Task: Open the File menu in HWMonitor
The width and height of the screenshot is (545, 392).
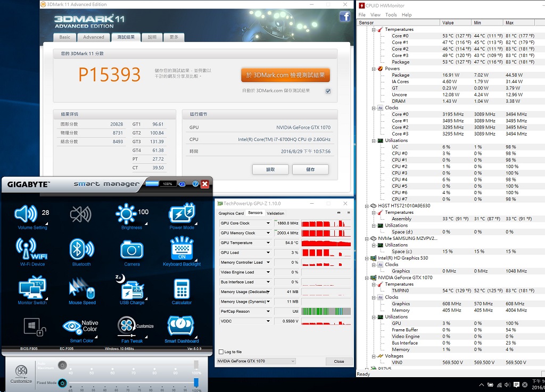Action: [x=362, y=15]
